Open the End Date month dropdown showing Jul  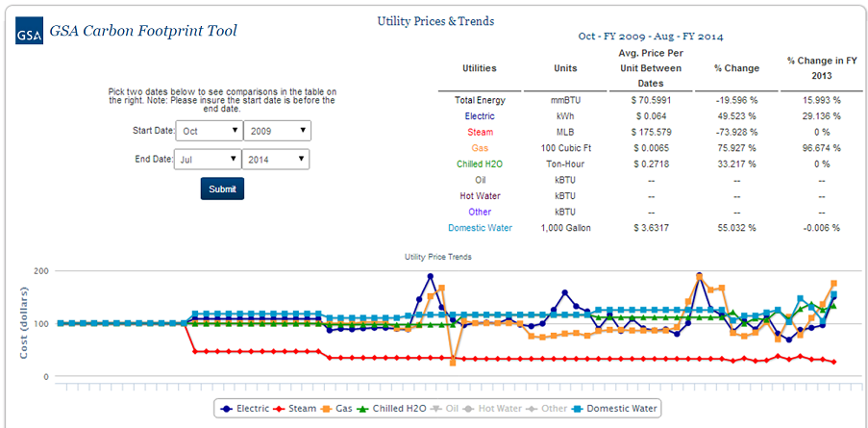[x=208, y=160]
